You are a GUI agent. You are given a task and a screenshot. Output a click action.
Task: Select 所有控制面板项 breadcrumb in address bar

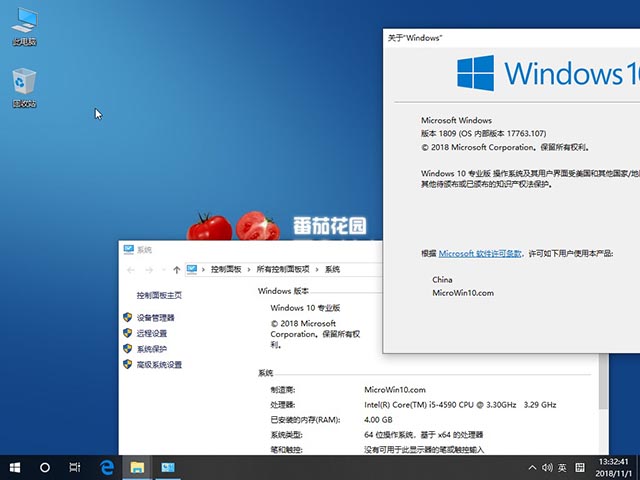pyautogui.click(x=282, y=269)
